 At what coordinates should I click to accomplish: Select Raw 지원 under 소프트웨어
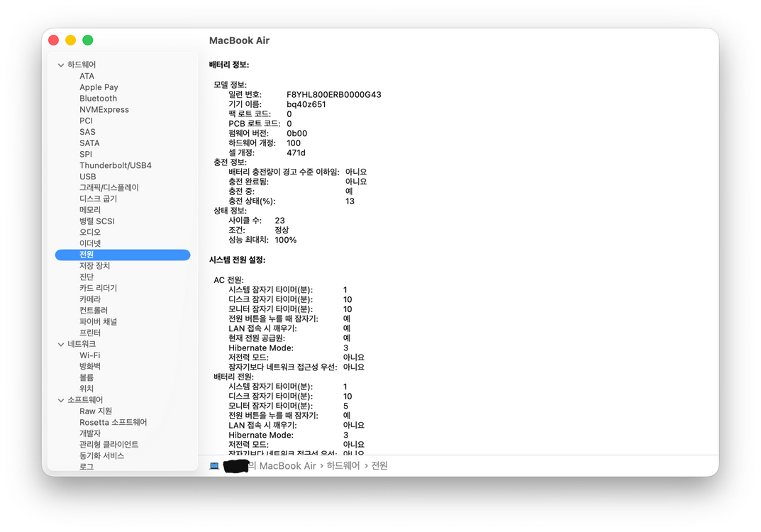[x=96, y=411]
